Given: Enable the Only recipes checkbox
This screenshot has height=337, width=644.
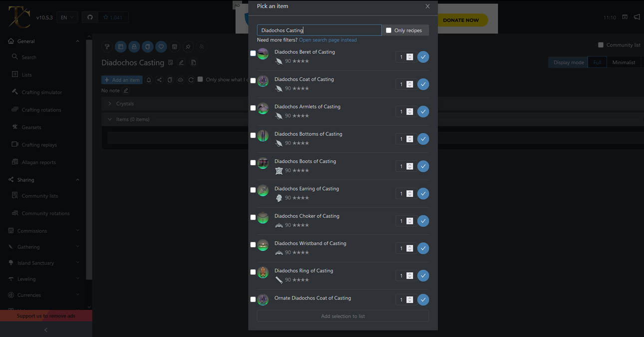Looking at the screenshot, I should click(x=388, y=30).
